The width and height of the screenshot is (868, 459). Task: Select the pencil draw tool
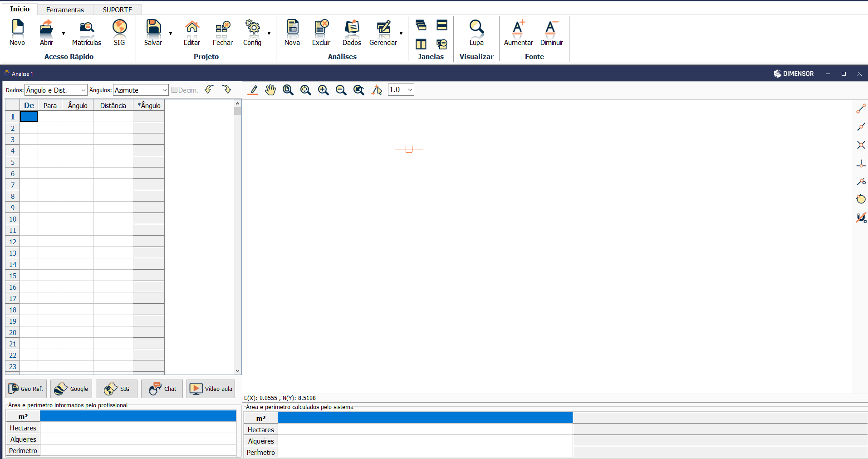253,90
